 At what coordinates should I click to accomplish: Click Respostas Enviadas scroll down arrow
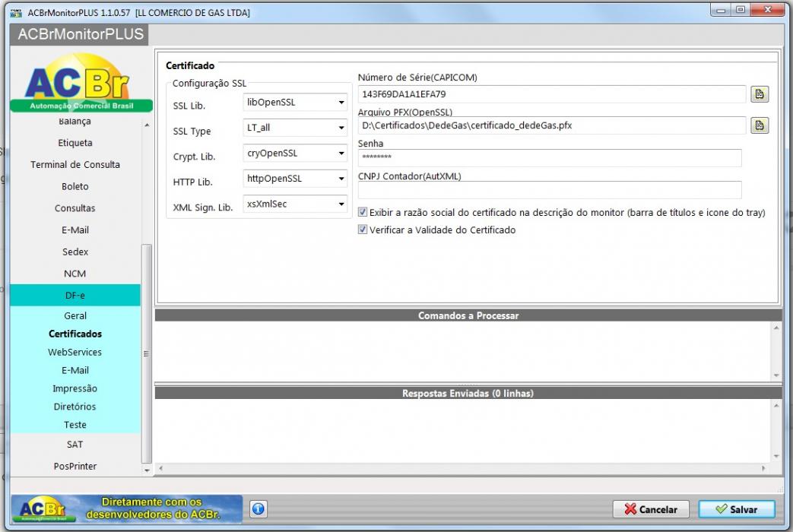click(x=776, y=456)
